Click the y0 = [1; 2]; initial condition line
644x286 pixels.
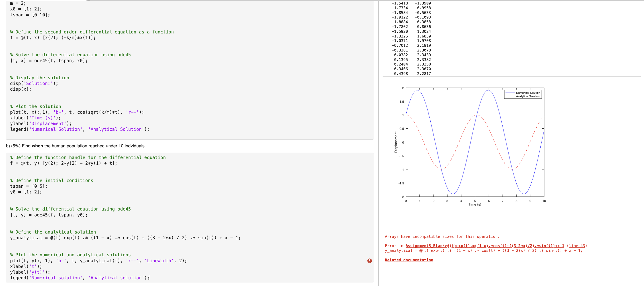26,192
